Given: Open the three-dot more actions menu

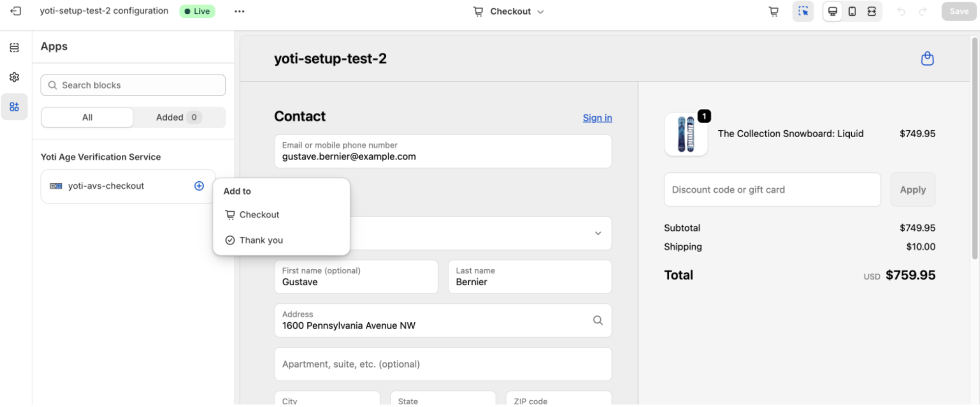Looking at the screenshot, I should point(239,11).
